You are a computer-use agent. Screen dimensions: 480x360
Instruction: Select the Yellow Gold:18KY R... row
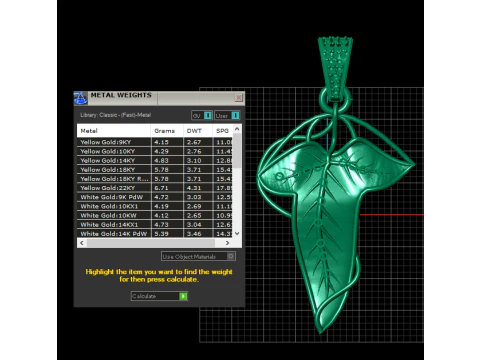pos(155,179)
